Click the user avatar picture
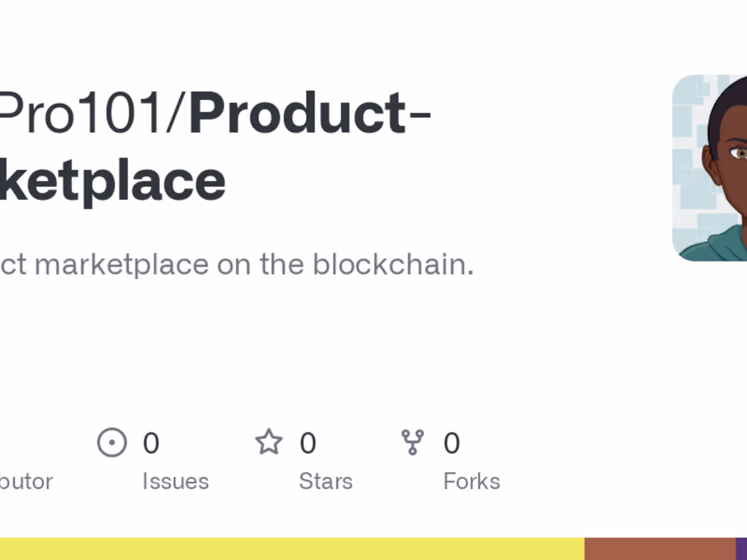 [710, 168]
